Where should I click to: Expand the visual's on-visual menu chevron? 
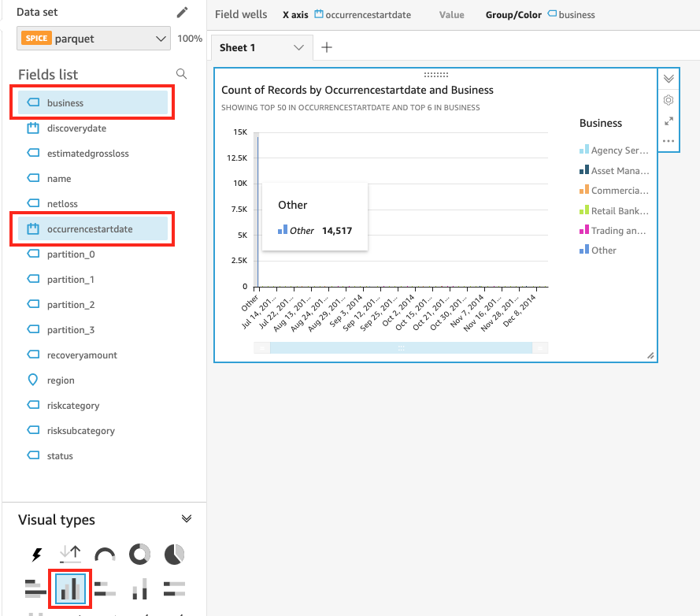click(x=669, y=79)
